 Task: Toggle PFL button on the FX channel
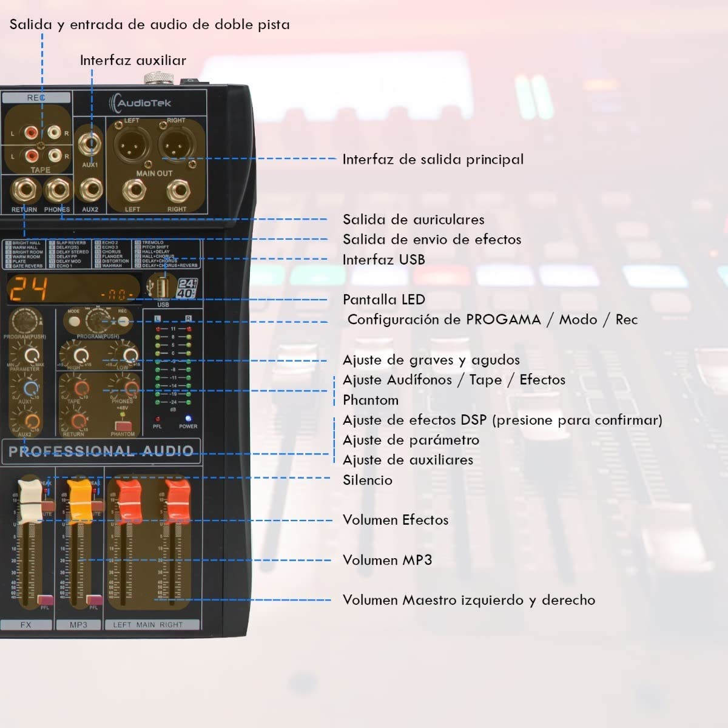(x=45, y=600)
